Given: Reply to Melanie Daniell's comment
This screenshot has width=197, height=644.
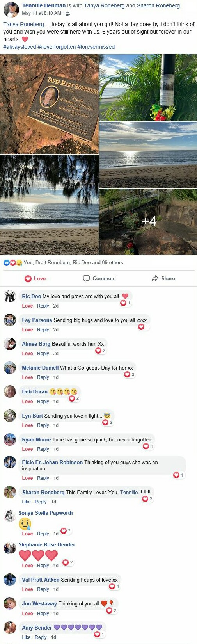Looking at the screenshot, I should [43, 377].
